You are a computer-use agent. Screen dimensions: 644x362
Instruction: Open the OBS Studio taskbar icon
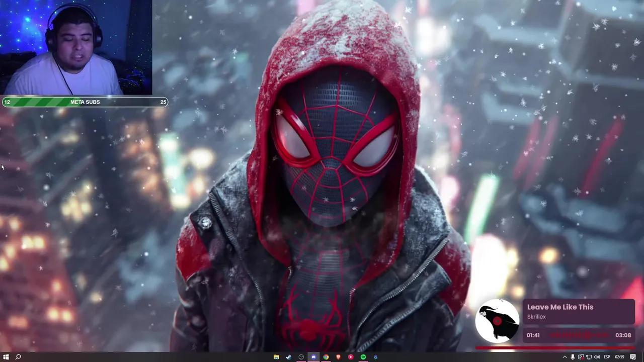(x=301, y=357)
